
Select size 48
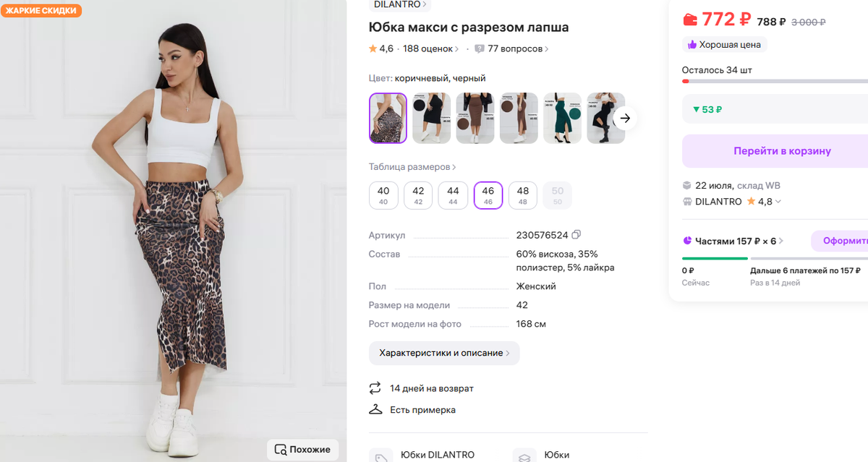522,195
